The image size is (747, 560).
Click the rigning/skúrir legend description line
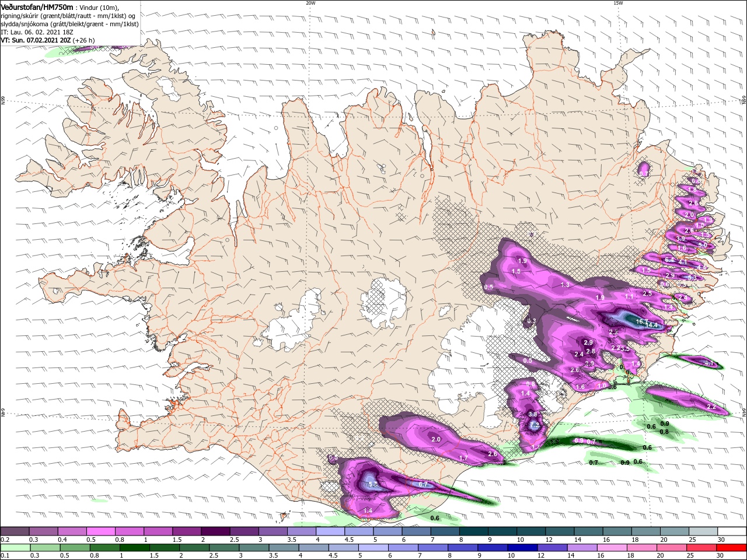(x=68, y=16)
